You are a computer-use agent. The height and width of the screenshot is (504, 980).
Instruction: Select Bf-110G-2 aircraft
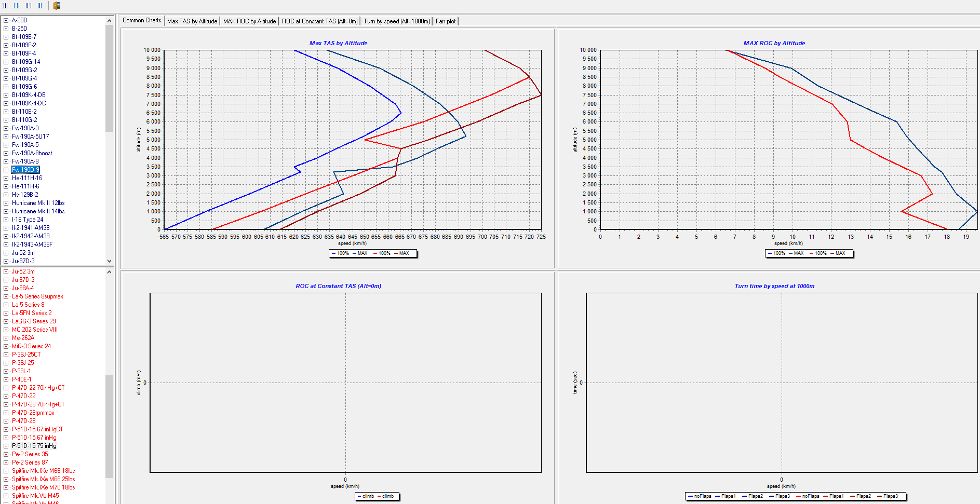pyautogui.click(x=24, y=120)
